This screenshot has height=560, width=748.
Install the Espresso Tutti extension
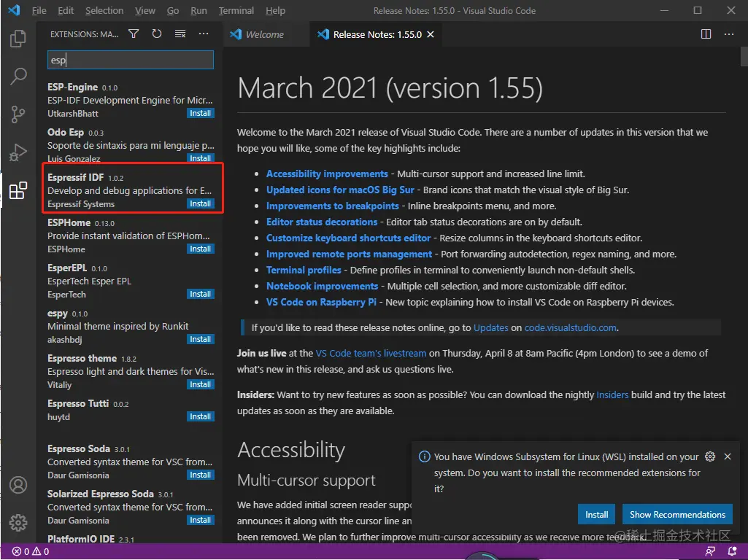click(x=201, y=416)
